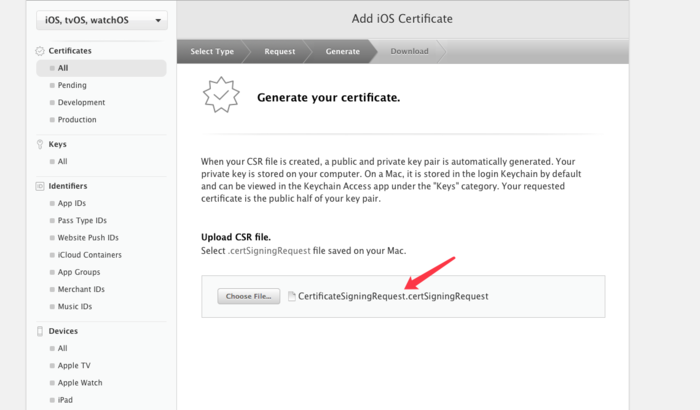700x410 pixels.
Task: Click the certificate seal checkmark icon
Action: click(221, 95)
